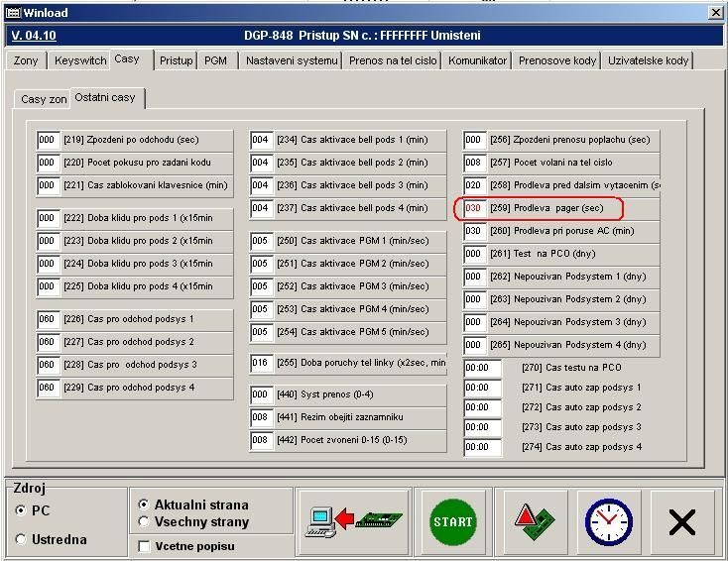
Task: Click the [270] Cas testu na PCO time field
Action: click(482, 368)
